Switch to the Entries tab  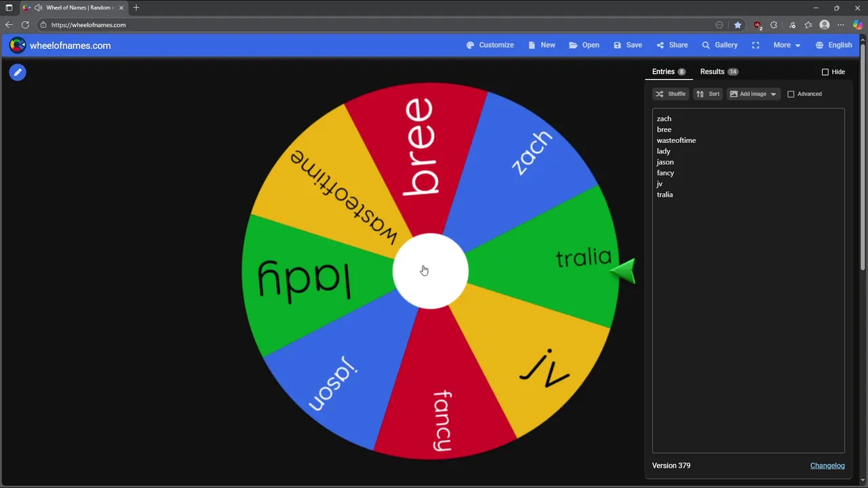click(x=669, y=72)
